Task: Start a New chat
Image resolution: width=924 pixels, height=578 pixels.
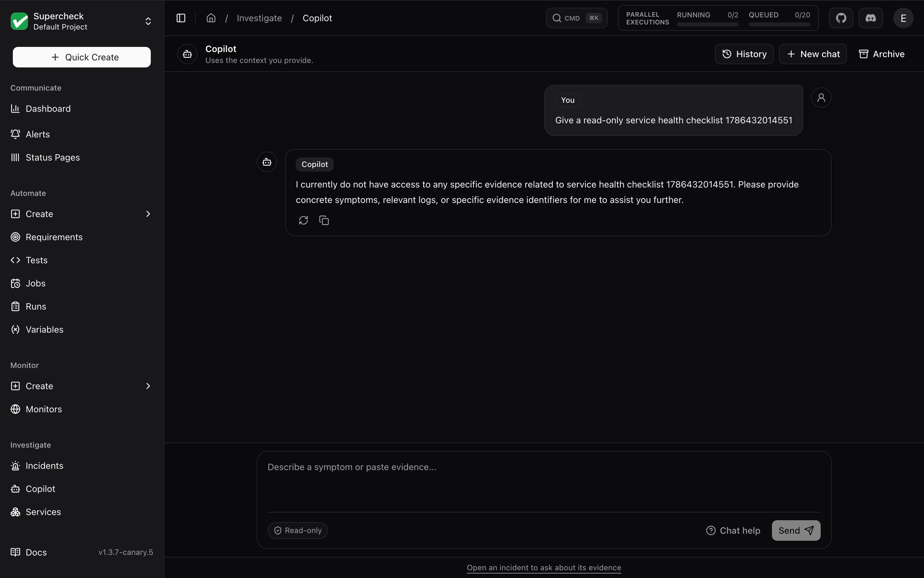Action: click(x=813, y=54)
